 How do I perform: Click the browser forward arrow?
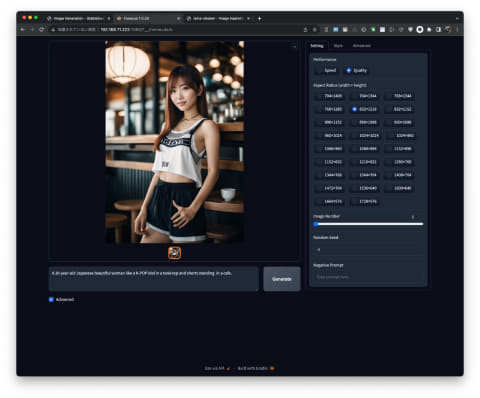tap(32, 30)
